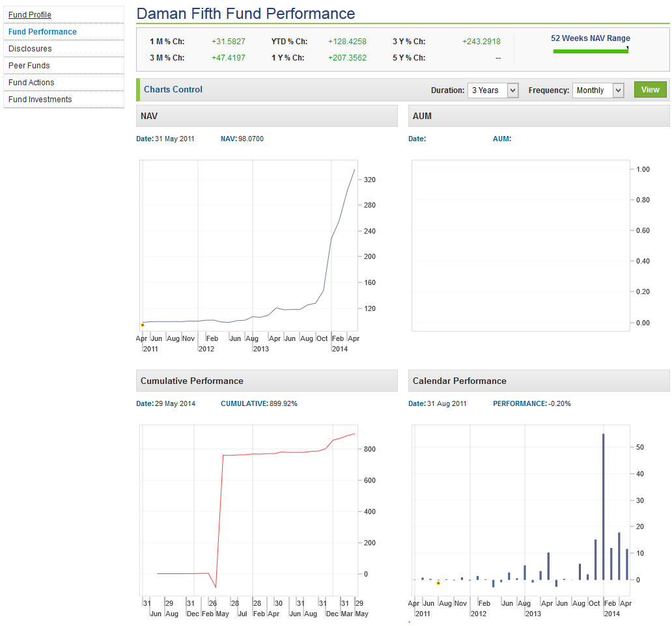This screenshot has height=626, width=672.
Task: Open Peer Funds page
Action: (x=29, y=66)
